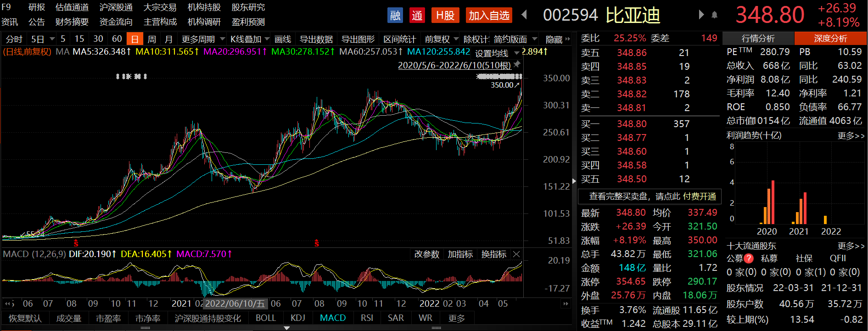This screenshot has width=868, height=331.
Task: Click the 通 stock connect badge
Action: 417,15
